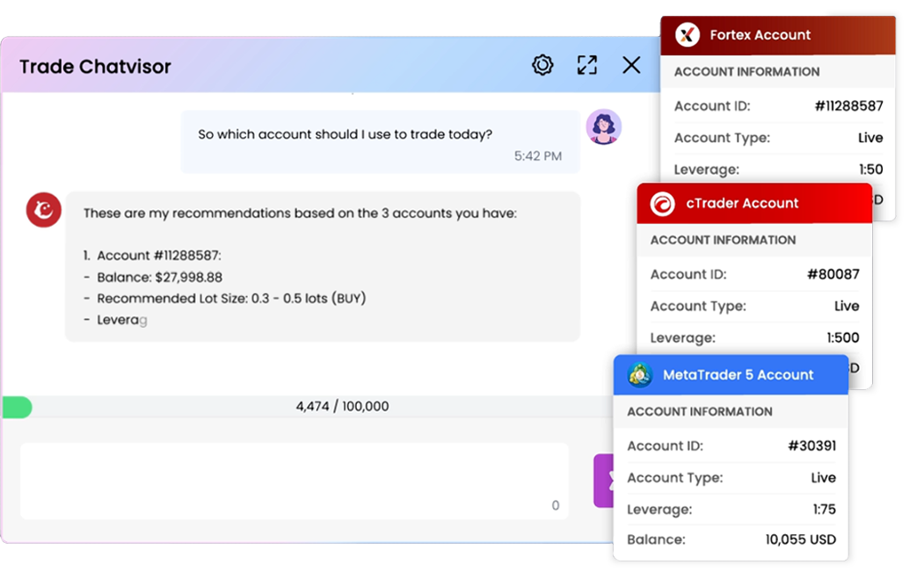This screenshot has height=579, width=924.
Task: Click the purple send message button
Action: pyautogui.click(x=604, y=481)
